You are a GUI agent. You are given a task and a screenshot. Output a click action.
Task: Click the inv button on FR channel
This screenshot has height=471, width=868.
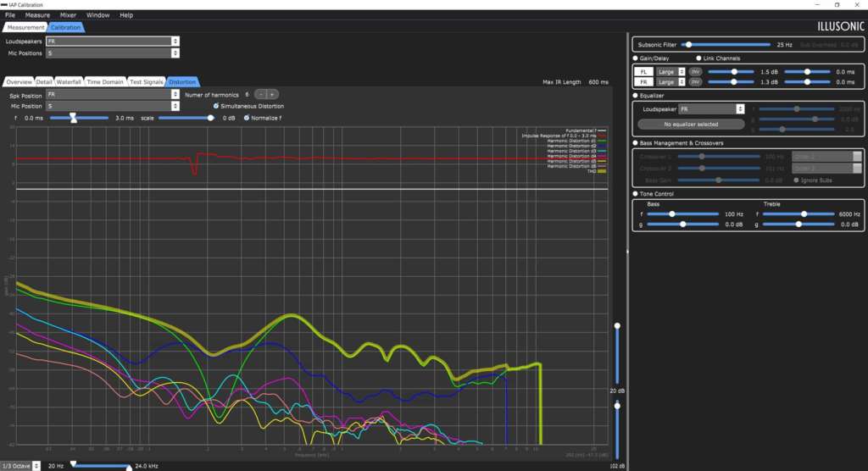tap(695, 82)
